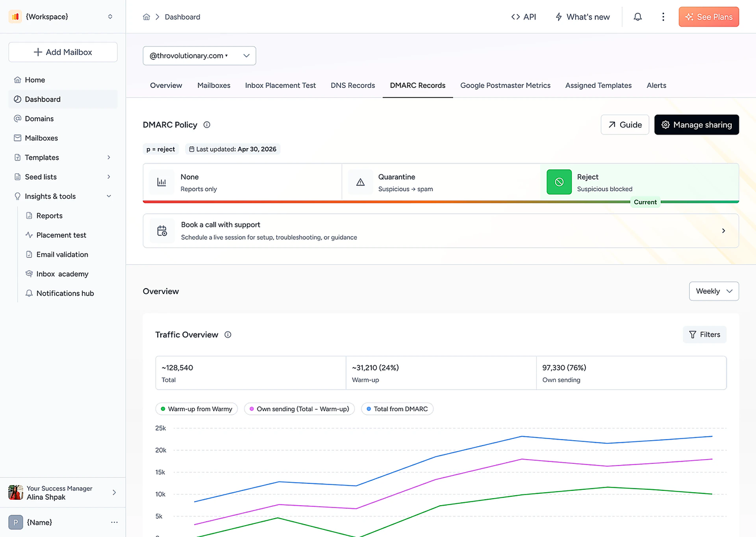Open Email validation in the sidebar

62,254
